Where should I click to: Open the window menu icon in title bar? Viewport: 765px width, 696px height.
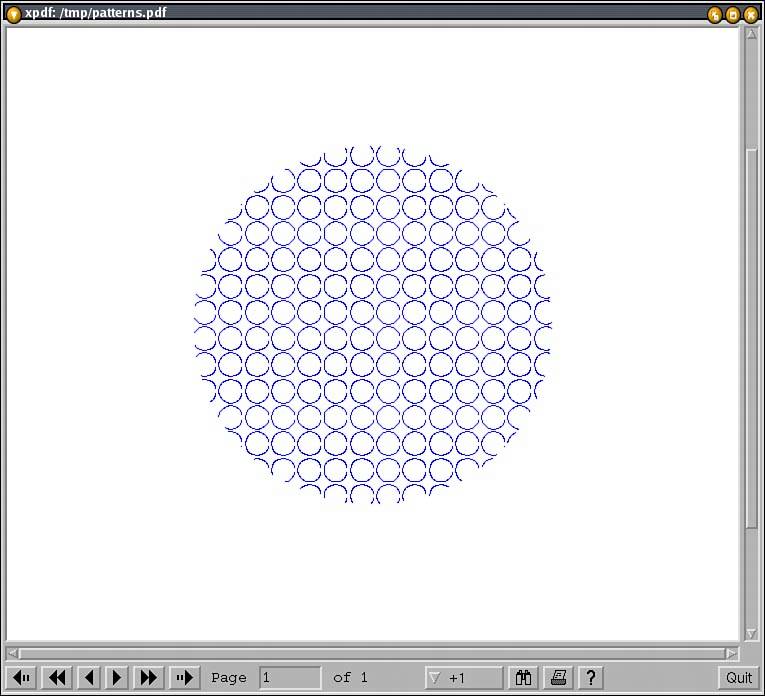(13, 14)
